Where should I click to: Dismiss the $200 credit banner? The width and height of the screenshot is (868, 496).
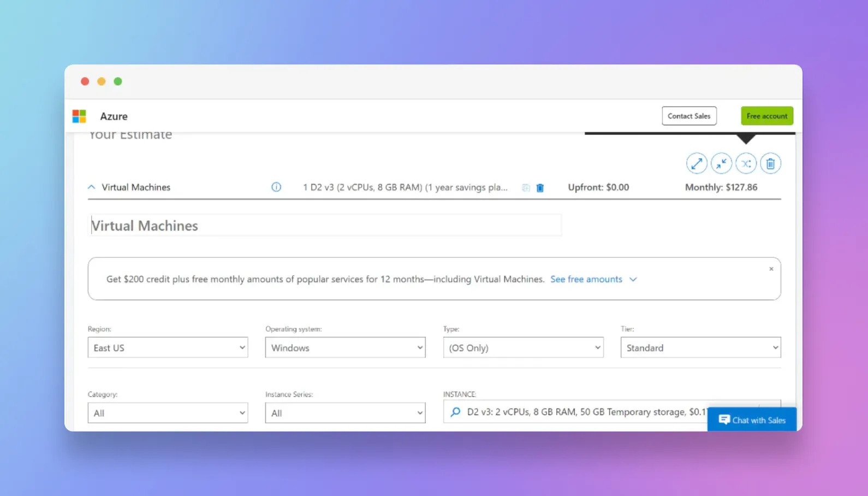(771, 269)
